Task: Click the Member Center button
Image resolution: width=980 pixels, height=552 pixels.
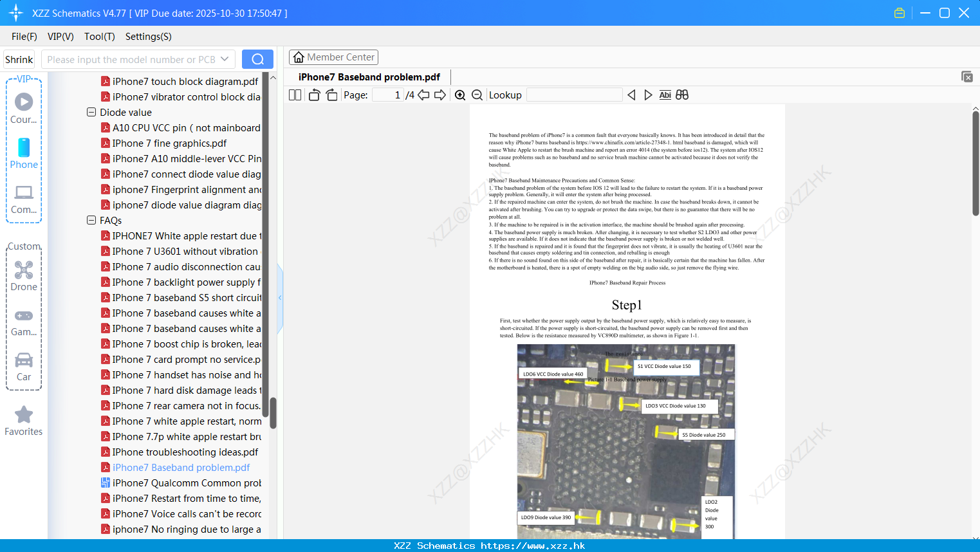Action: [x=333, y=57]
